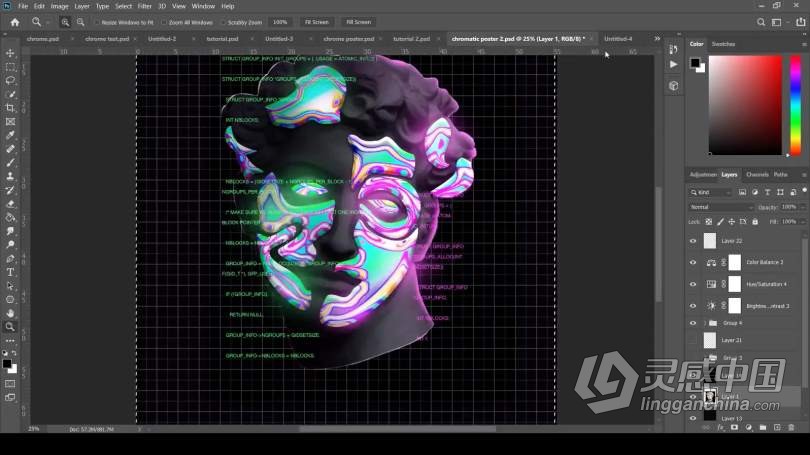Viewport: 810px width, 455px height.
Task: Select the Move tool
Action: 10,53
